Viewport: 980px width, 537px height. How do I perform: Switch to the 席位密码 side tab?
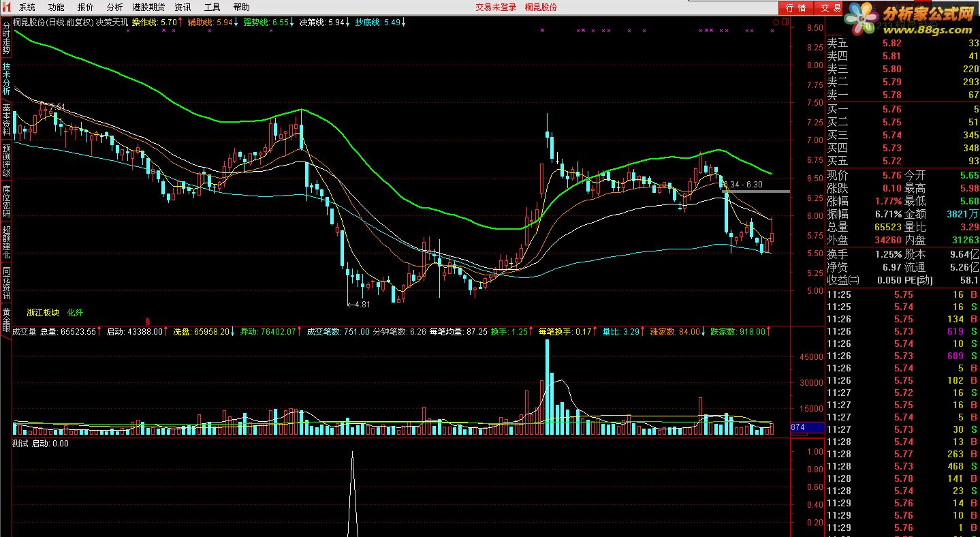coord(6,201)
